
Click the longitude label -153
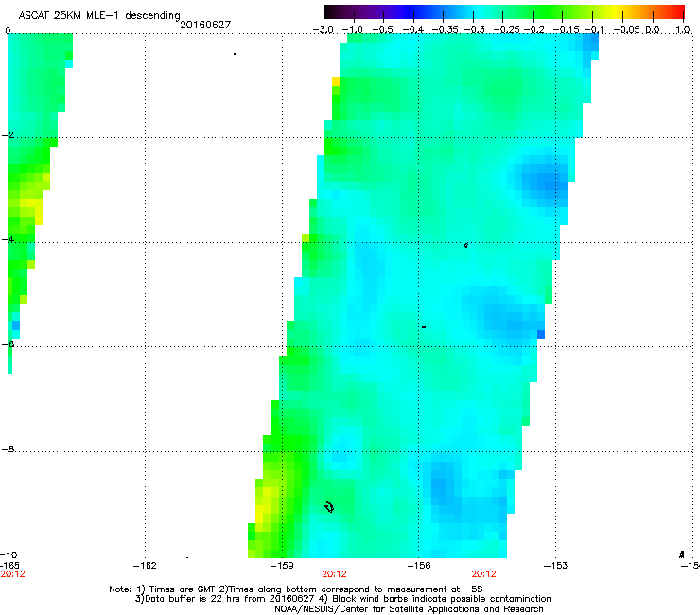(x=556, y=566)
